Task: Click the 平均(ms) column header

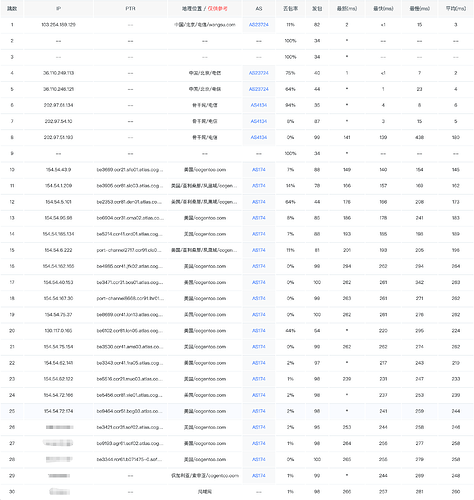Action: (456, 9)
